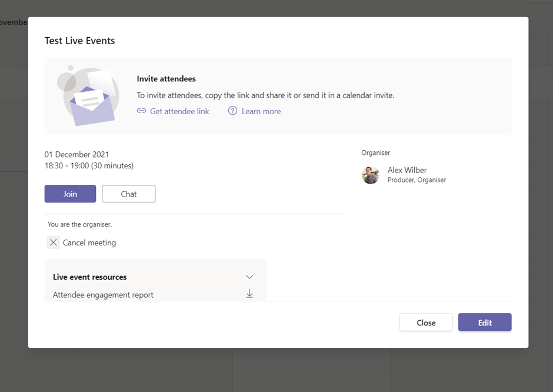The image size is (553, 392).
Task: Copy the invite via Get attendee link
Action: point(179,111)
